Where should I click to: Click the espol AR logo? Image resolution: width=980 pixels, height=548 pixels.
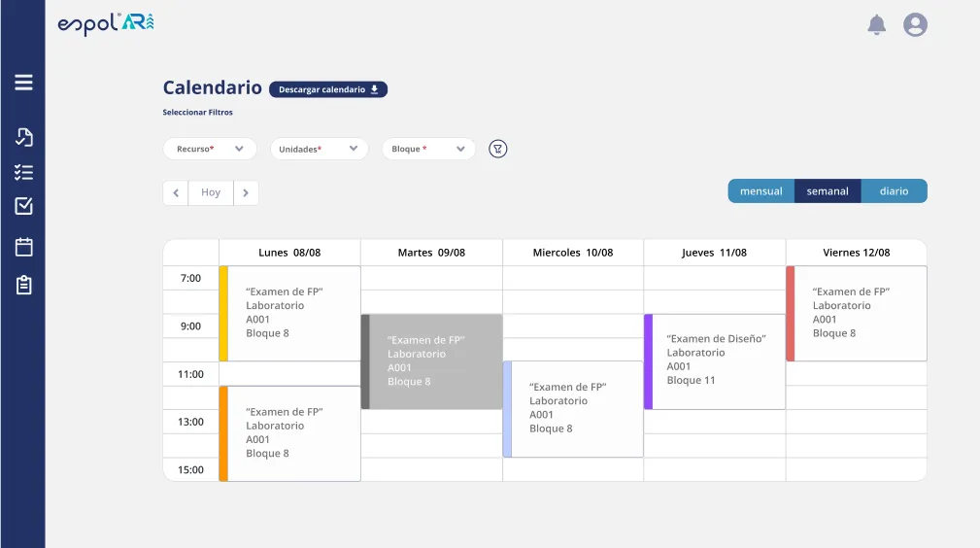click(x=106, y=24)
